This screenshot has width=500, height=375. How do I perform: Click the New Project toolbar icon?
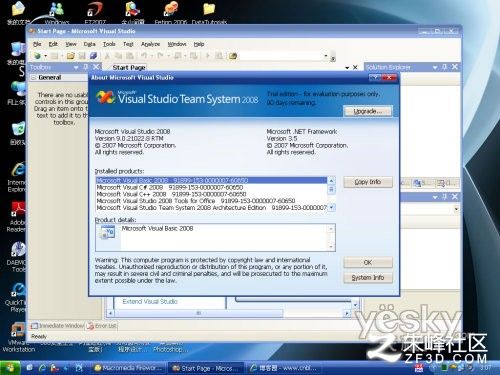point(37,56)
